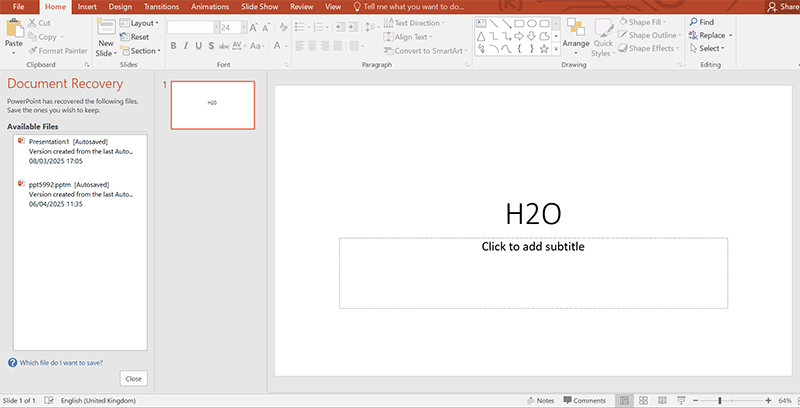The width and height of the screenshot is (800, 408).
Task: Pick the rectangle shape in gallery
Action: (519, 23)
